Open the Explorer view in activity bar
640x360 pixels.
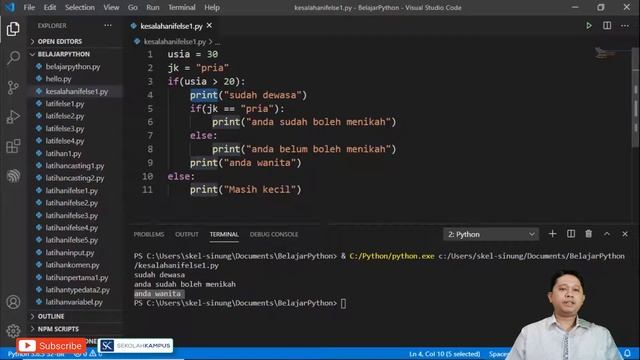point(13,29)
